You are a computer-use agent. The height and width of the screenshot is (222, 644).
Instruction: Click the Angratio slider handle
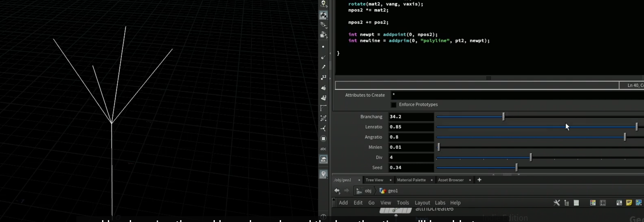pyautogui.click(x=625, y=137)
